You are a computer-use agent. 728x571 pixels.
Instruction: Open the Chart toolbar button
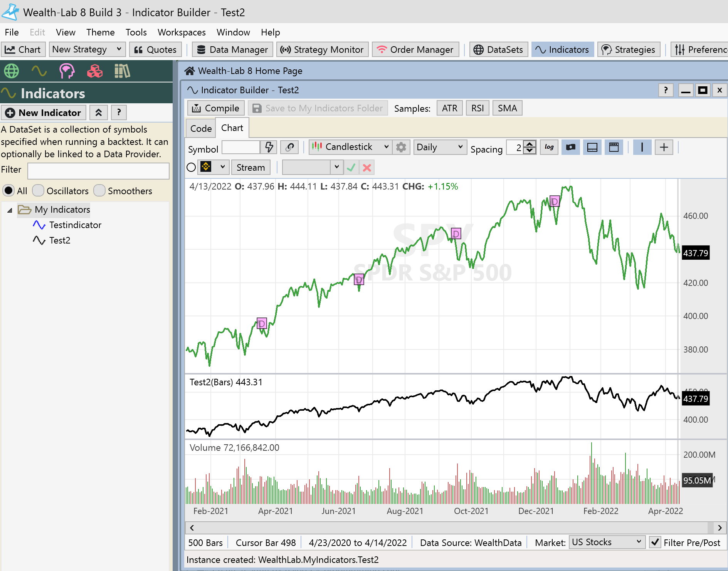[23, 50]
